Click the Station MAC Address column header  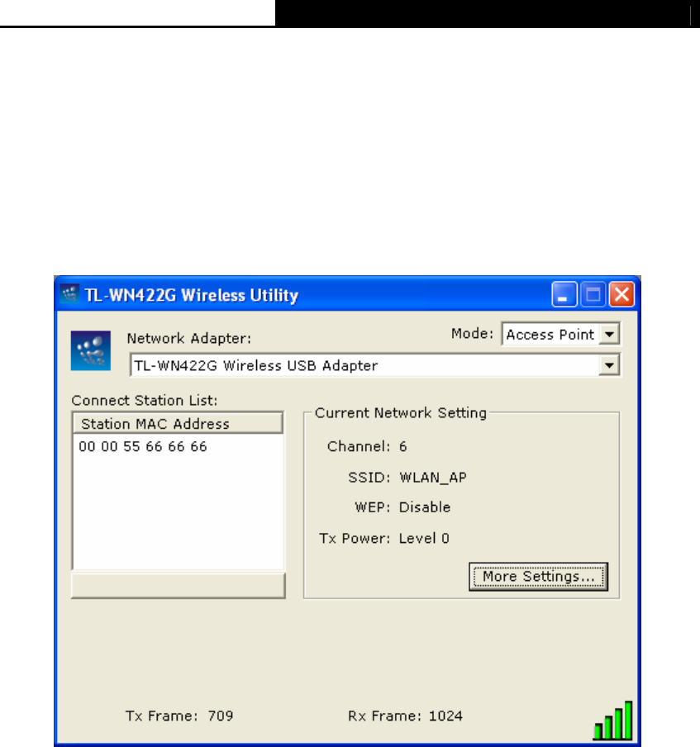pos(178,424)
